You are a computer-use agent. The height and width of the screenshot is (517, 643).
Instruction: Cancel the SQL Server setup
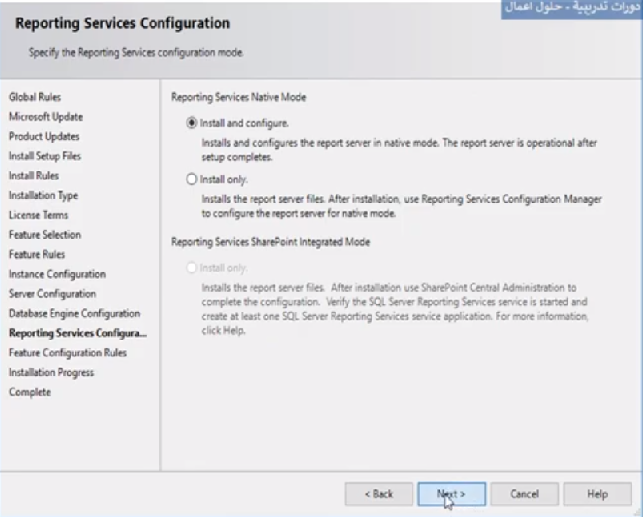point(524,494)
